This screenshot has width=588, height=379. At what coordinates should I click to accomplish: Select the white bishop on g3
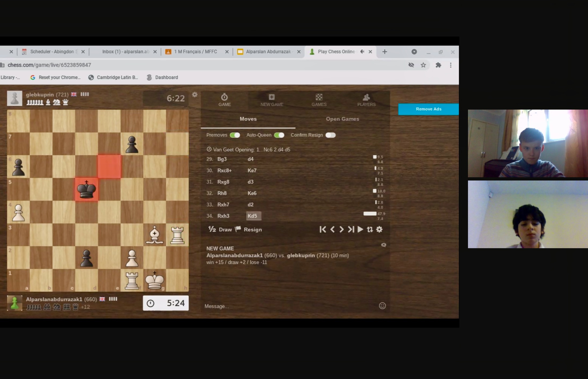(155, 235)
